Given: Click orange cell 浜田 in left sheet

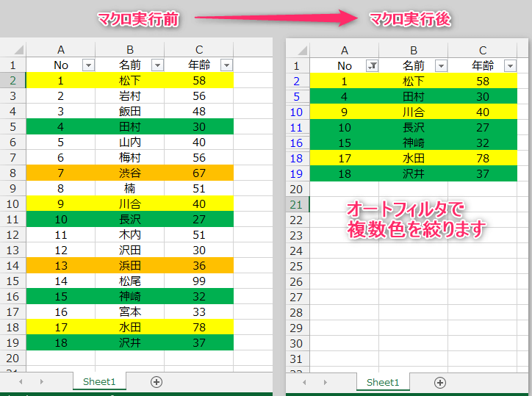Looking at the screenshot, I should [x=130, y=265].
